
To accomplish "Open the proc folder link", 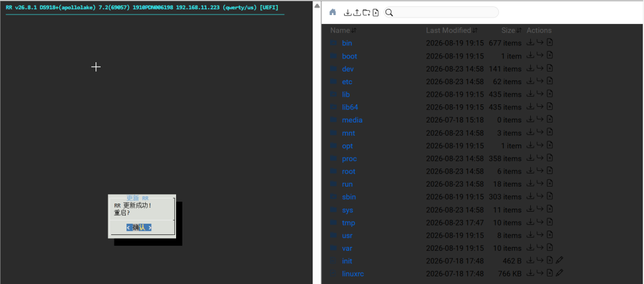I will (350, 158).
